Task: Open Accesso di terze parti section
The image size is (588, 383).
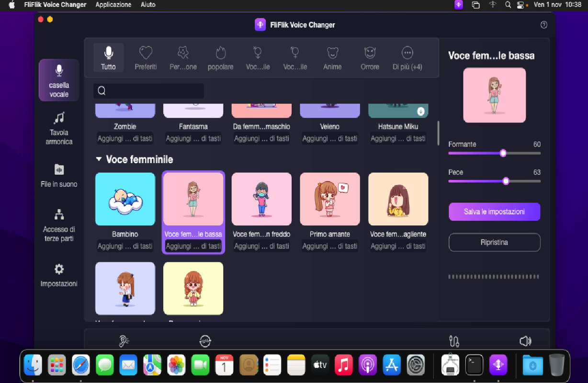Action: tap(59, 225)
